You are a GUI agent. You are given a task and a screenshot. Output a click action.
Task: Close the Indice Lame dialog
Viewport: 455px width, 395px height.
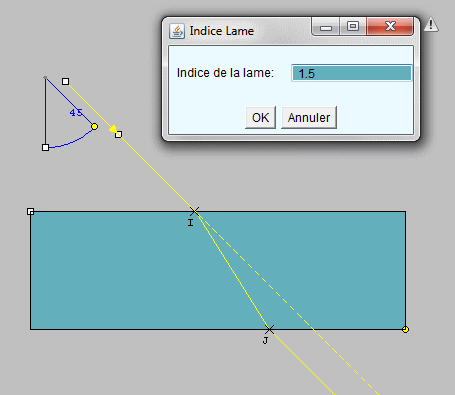390,27
